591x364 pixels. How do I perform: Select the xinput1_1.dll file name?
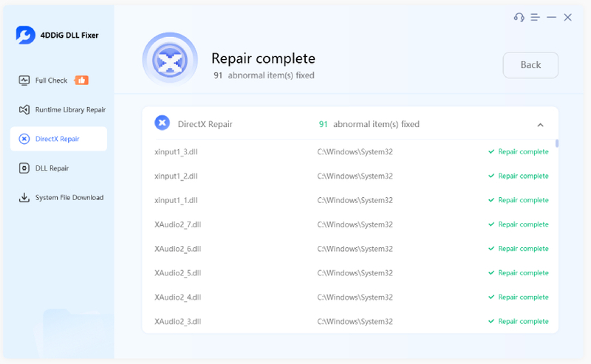(x=176, y=200)
